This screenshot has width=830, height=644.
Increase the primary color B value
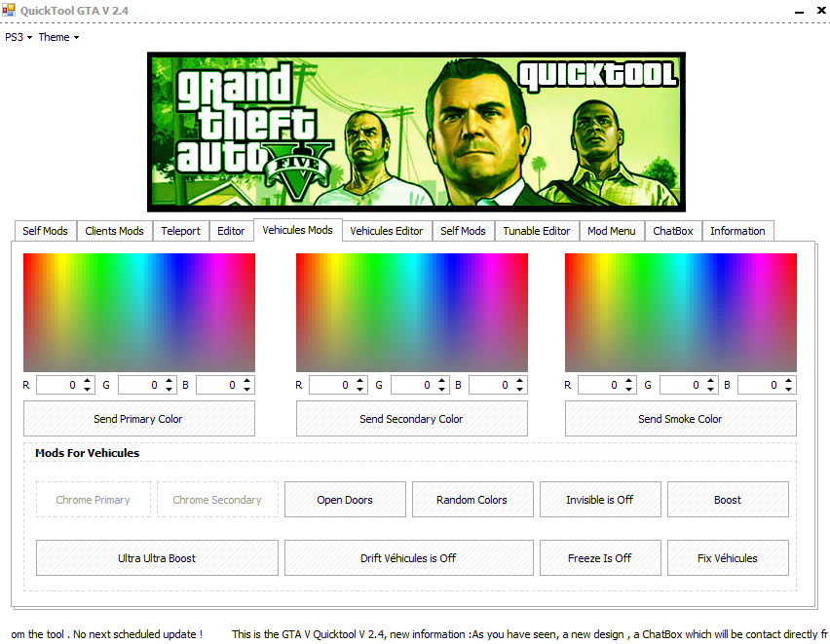click(247, 380)
